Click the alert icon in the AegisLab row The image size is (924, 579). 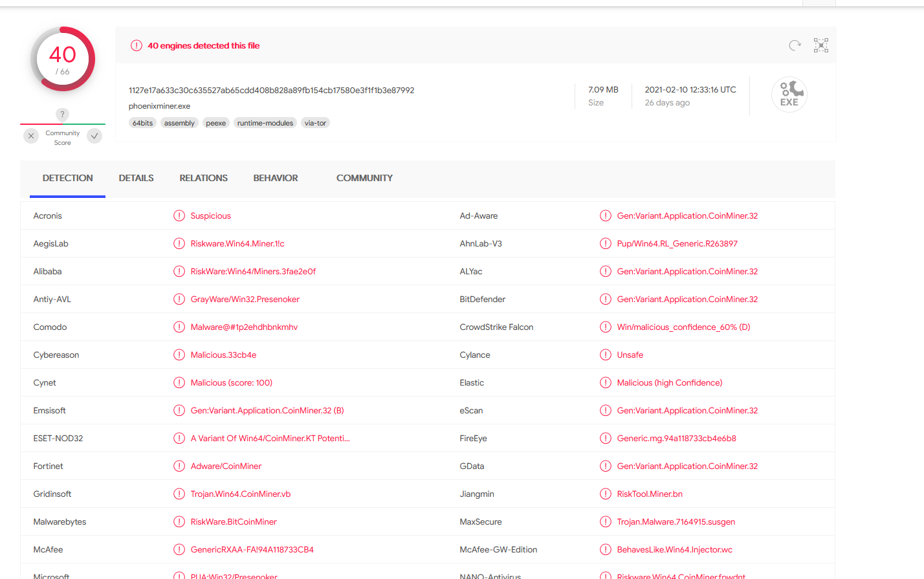179,244
